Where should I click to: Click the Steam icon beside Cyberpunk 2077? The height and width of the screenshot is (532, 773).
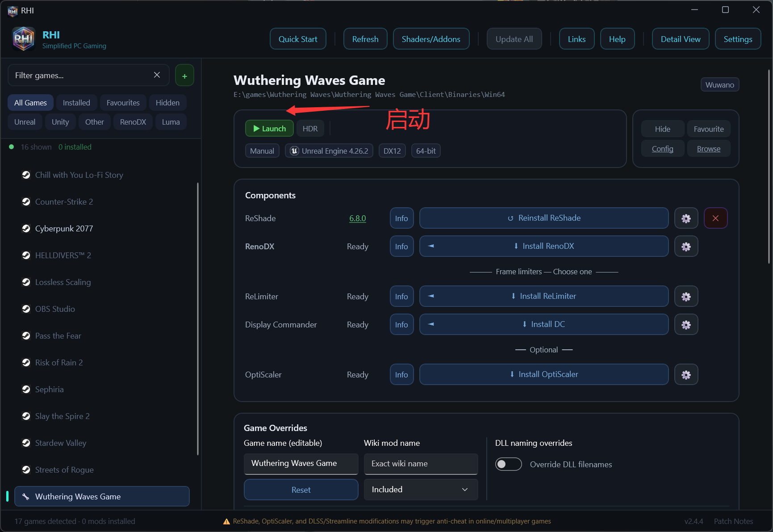pyautogui.click(x=26, y=229)
